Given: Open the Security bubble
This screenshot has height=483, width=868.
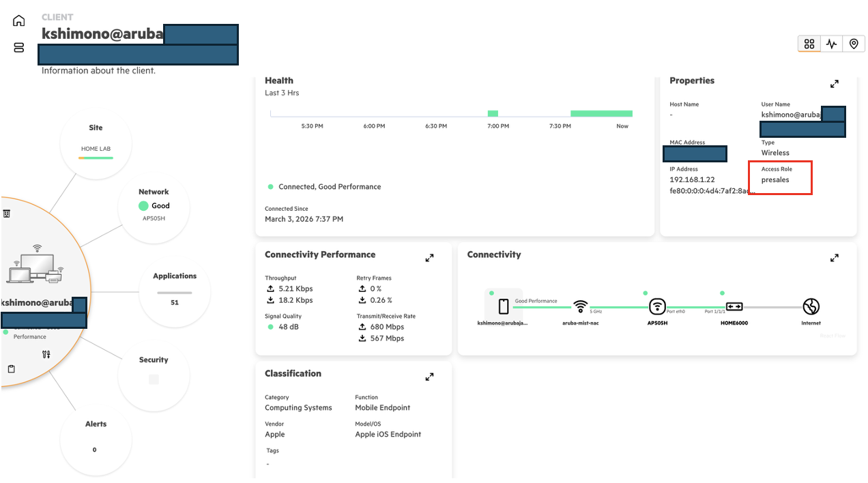Looking at the screenshot, I should coord(154,375).
